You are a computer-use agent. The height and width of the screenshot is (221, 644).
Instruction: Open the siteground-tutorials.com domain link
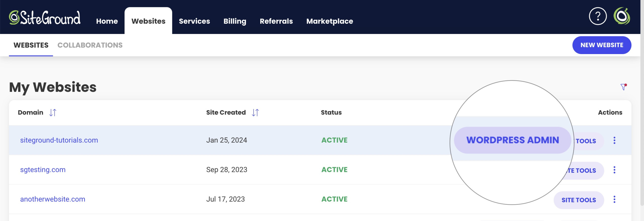tap(59, 140)
